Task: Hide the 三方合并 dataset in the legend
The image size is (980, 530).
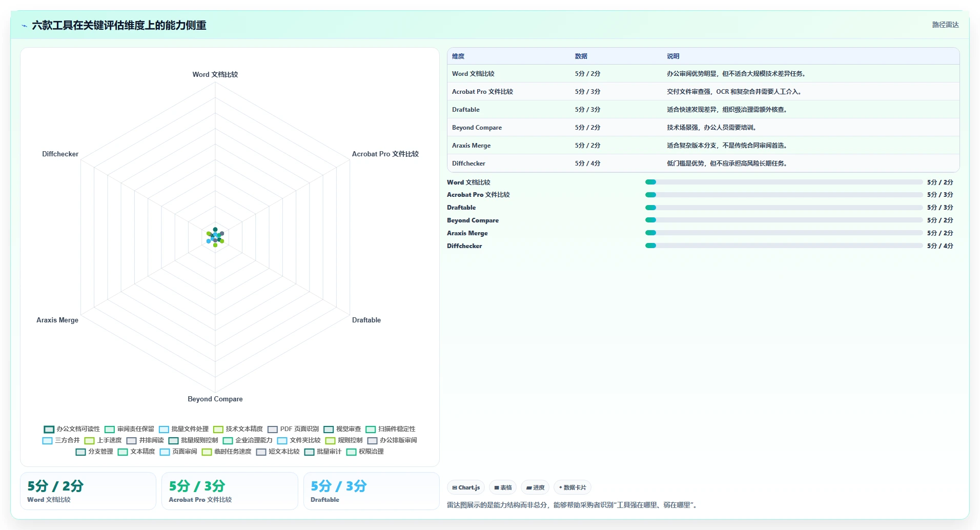Action: tap(61, 440)
